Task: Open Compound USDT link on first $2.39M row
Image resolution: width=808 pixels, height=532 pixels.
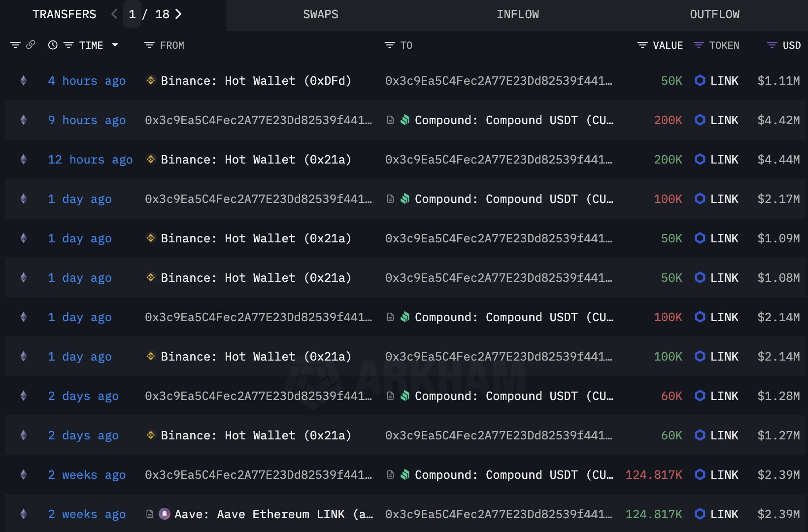Action: pyautogui.click(x=514, y=475)
